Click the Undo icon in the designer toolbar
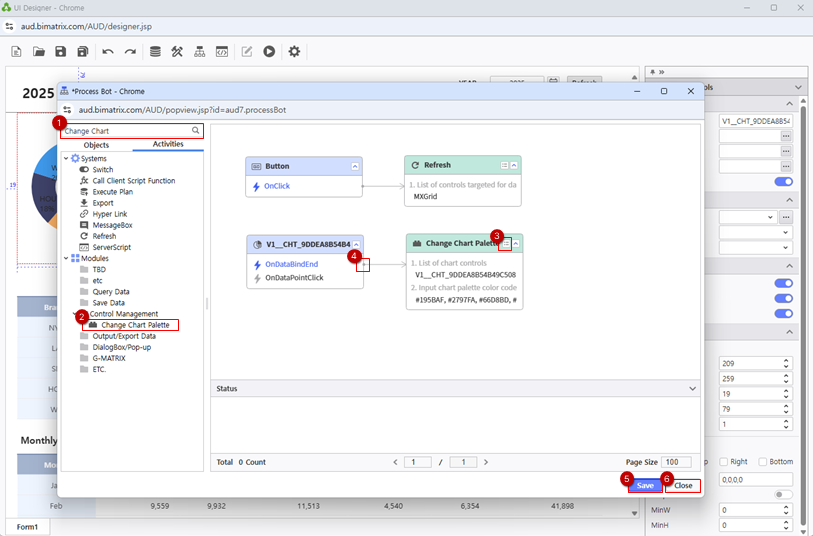The height and width of the screenshot is (536, 813). pyautogui.click(x=108, y=51)
